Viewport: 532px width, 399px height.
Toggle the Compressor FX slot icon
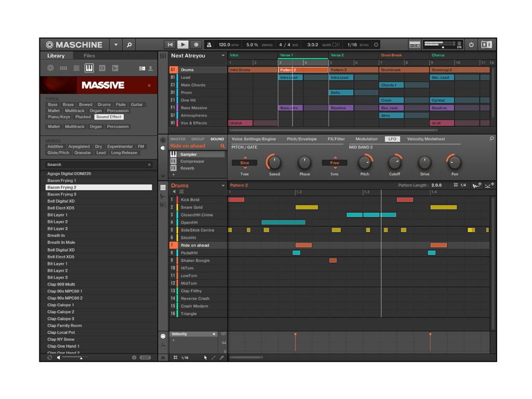click(x=174, y=162)
